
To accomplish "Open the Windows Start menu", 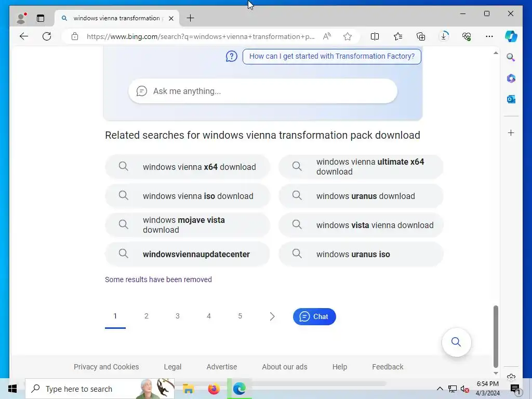I will point(12,389).
